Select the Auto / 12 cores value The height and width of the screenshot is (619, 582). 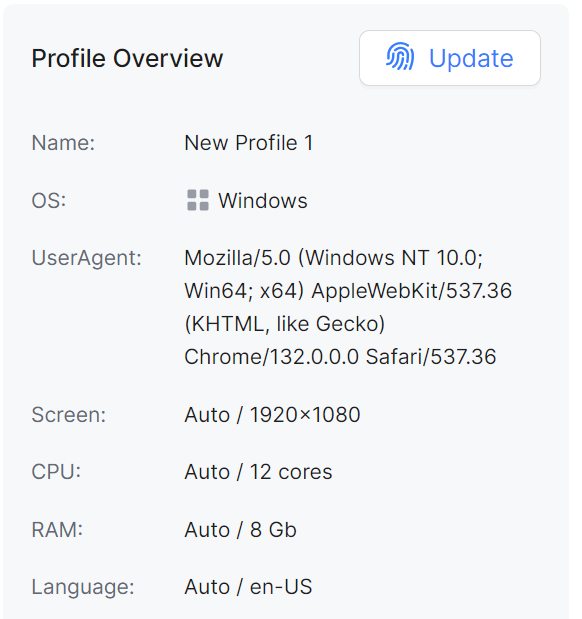[258, 472]
